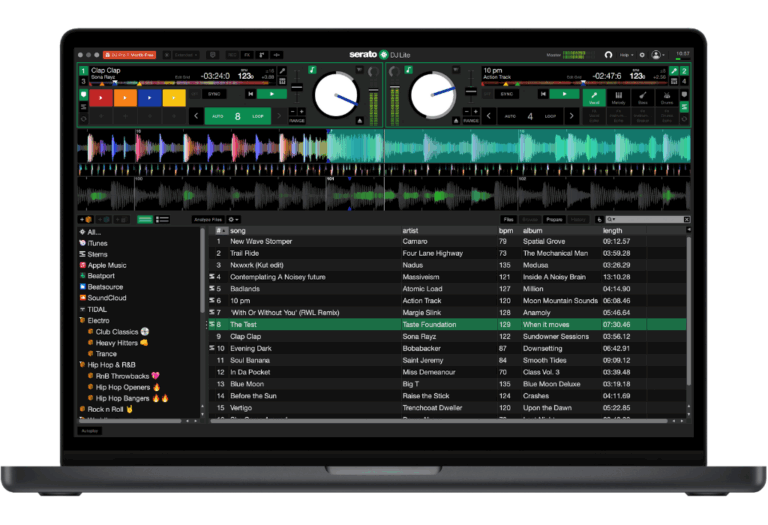The image size is (768, 525).
Task: Open the left deck platter options dropdown
Action: tap(360, 70)
